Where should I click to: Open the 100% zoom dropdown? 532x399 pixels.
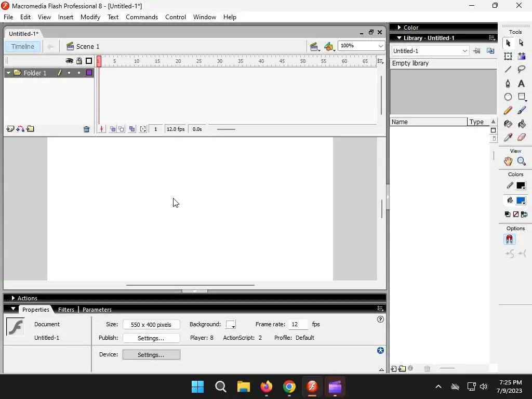(x=380, y=46)
